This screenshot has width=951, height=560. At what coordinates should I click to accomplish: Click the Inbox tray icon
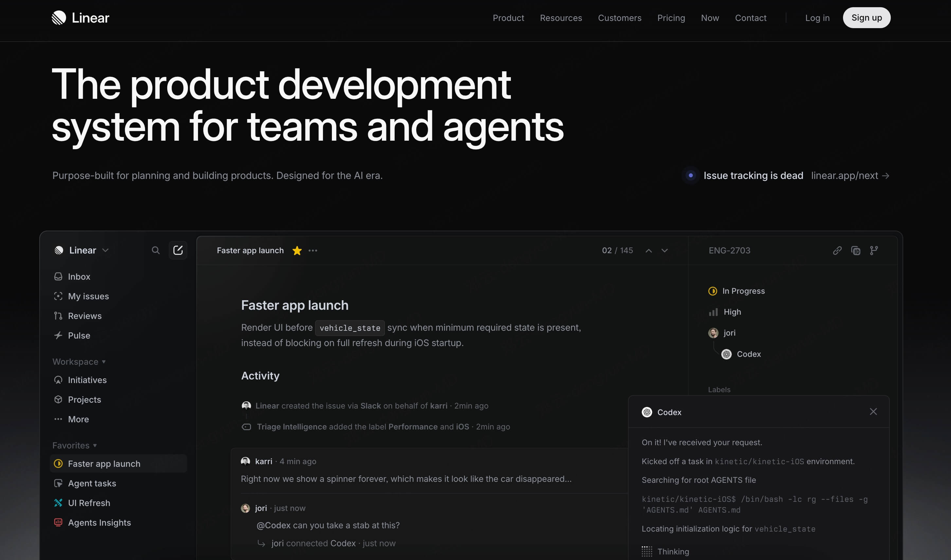58,277
